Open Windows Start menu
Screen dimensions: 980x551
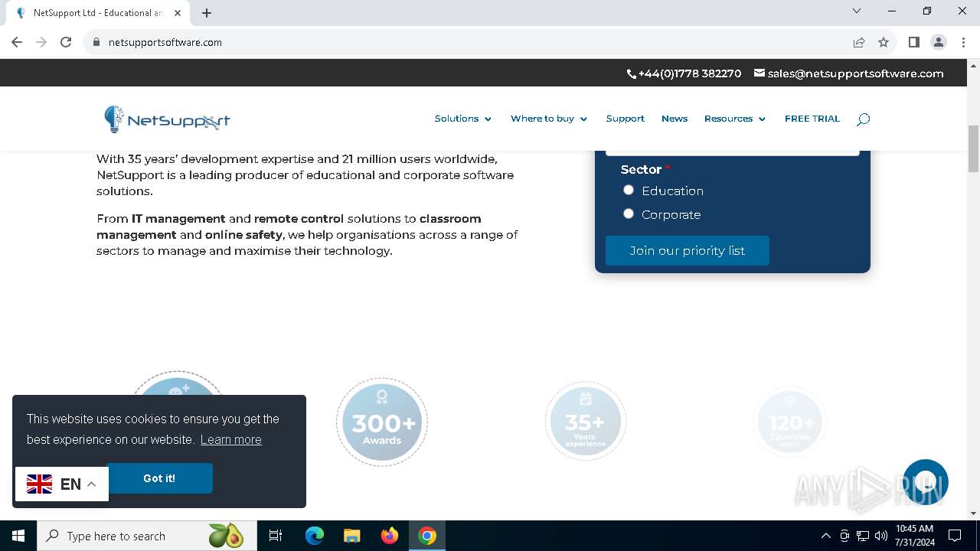[x=18, y=536]
